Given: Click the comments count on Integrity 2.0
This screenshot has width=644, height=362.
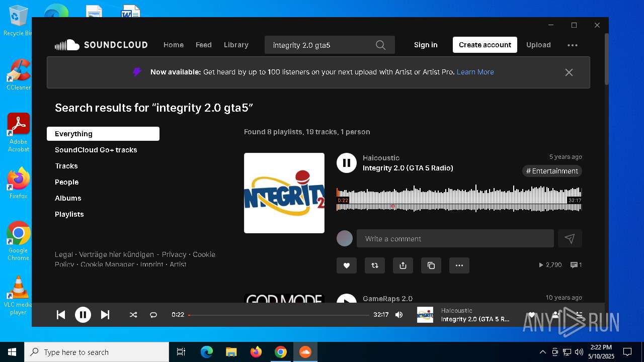Looking at the screenshot, I should [x=576, y=265].
